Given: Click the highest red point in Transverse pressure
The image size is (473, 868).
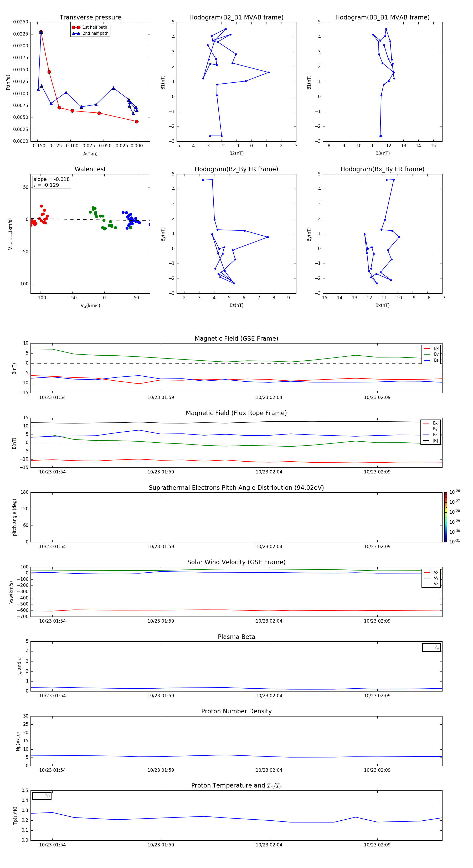Looking at the screenshot, I should point(41,32).
